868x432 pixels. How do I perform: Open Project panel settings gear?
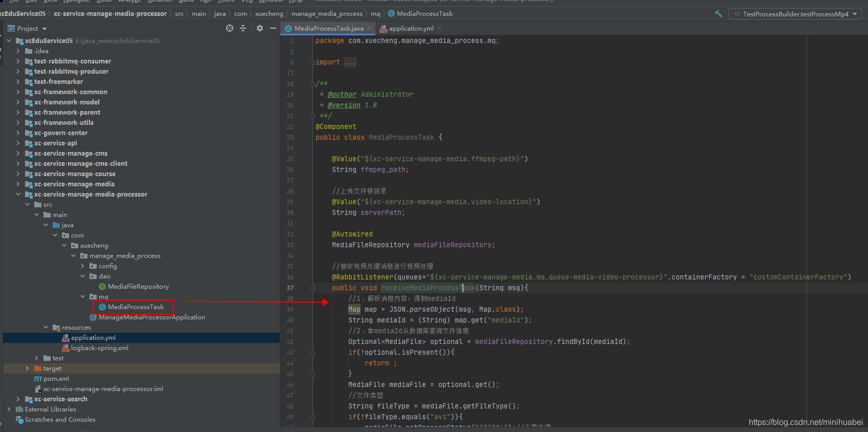[x=260, y=28]
